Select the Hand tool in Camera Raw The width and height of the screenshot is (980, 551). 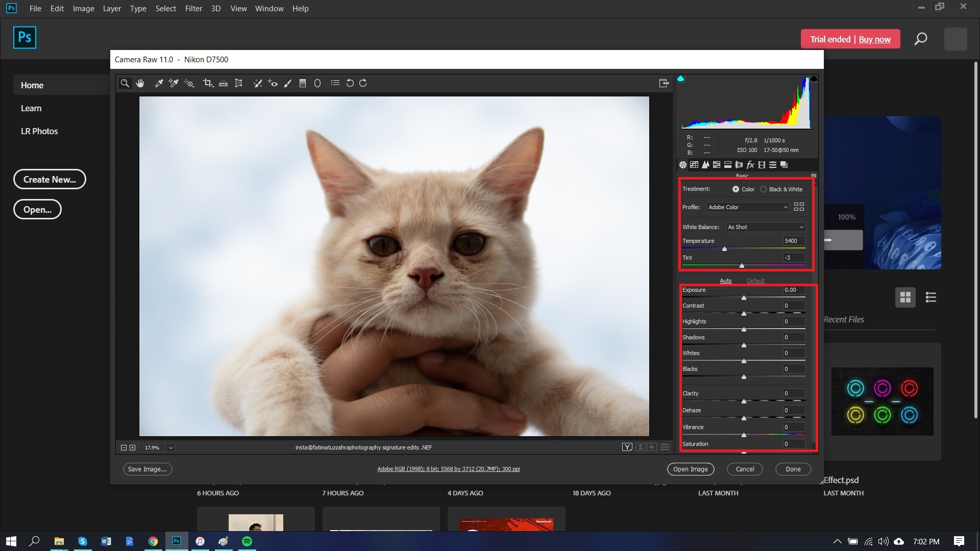click(x=140, y=83)
